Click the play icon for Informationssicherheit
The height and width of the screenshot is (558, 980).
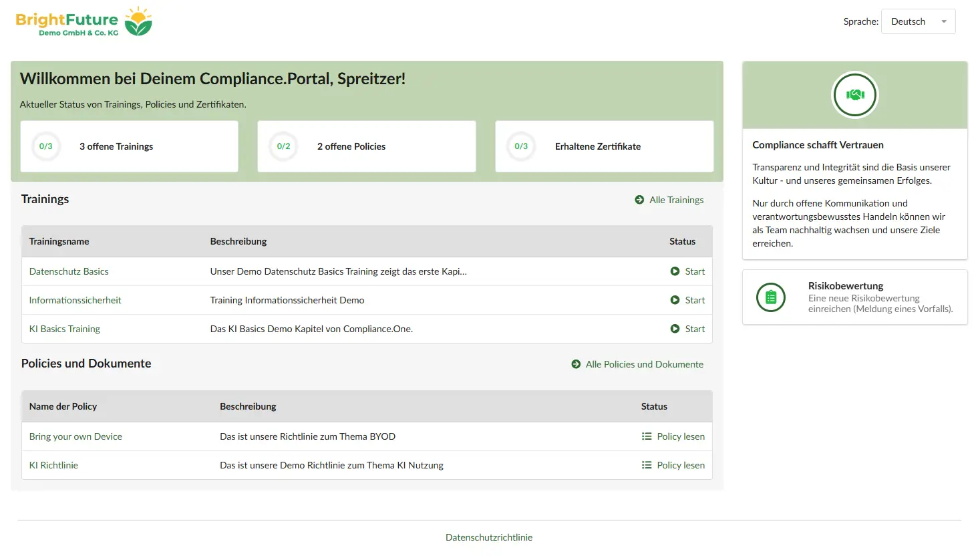tap(675, 300)
